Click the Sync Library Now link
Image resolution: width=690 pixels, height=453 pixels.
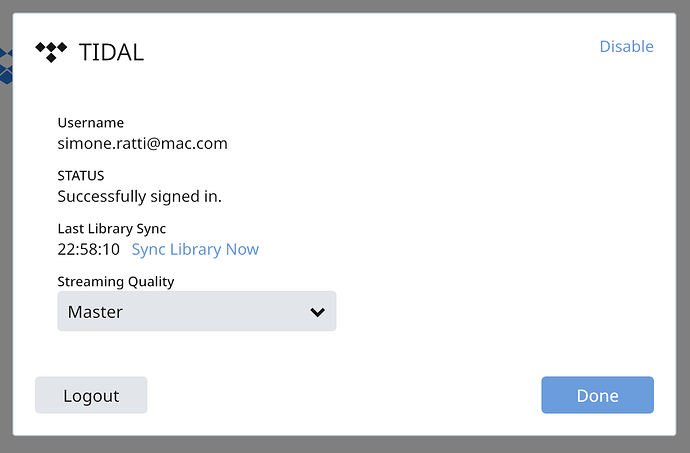pyautogui.click(x=195, y=249)
